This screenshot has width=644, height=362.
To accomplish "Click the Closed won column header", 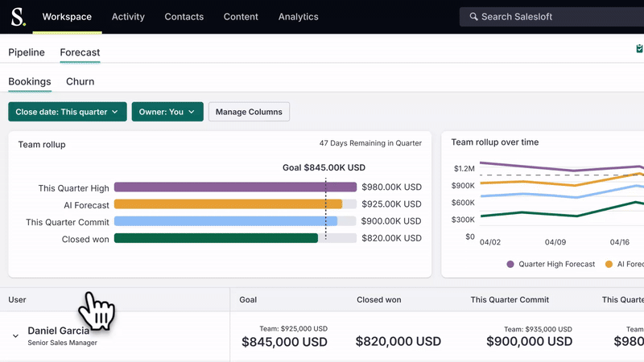I will (x=378, y=299).
